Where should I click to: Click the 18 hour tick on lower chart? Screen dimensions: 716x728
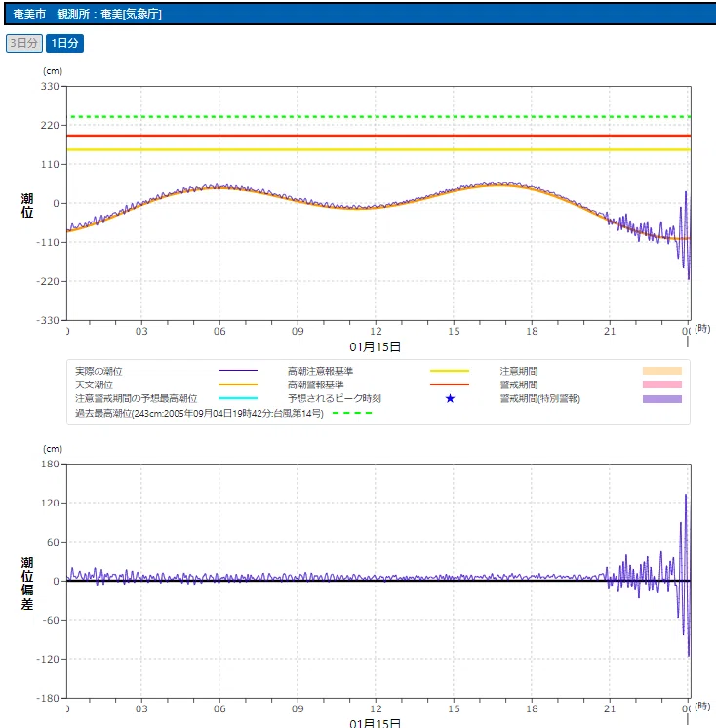pyautogui.click(x=532, y=708)
